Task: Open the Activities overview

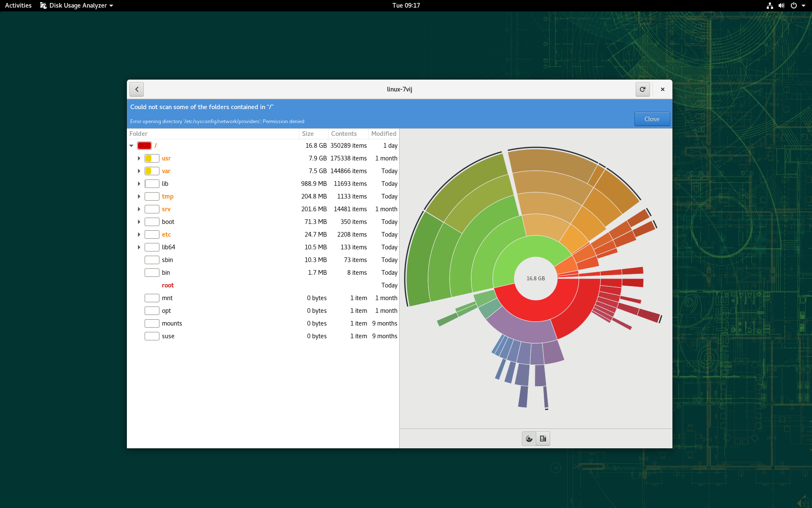Action: tap(18, 6)
